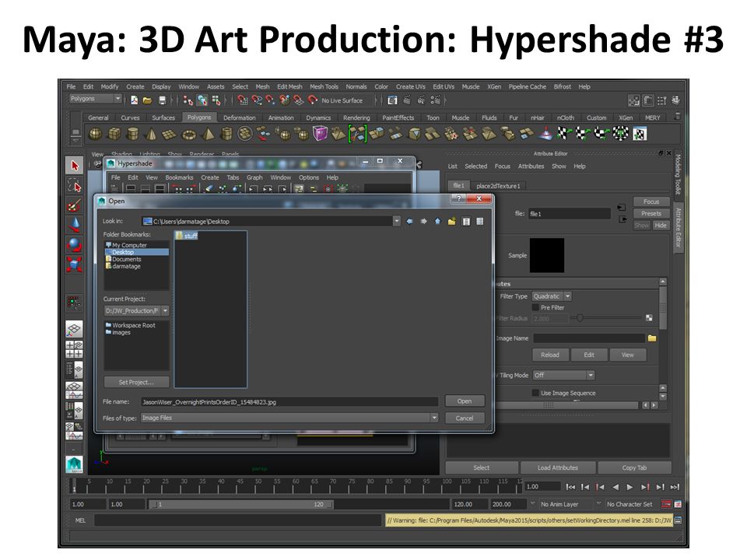Click the File name input field
Image resolution: width=747 pixels, height=560 pixels.
point(289,402)
